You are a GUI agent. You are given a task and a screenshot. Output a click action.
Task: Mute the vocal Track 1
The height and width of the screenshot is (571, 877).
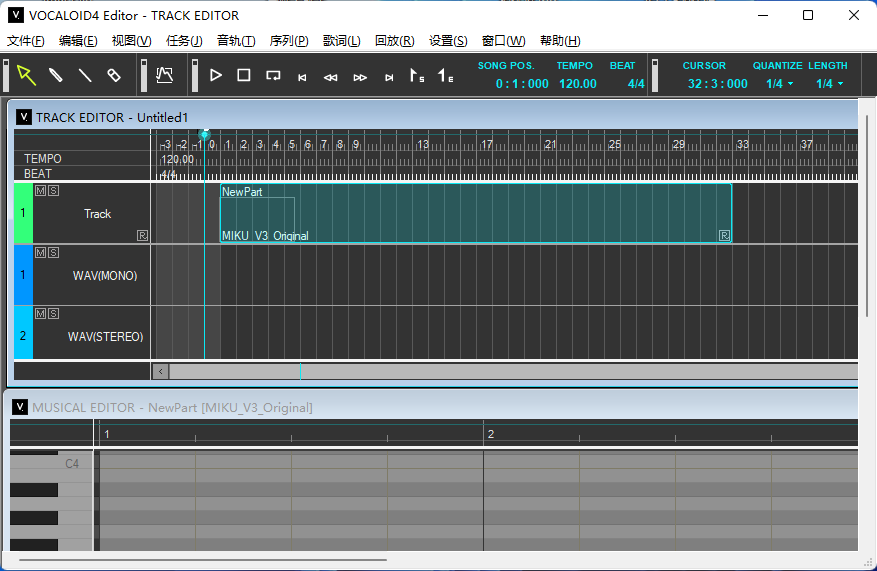tap(40, 191)
